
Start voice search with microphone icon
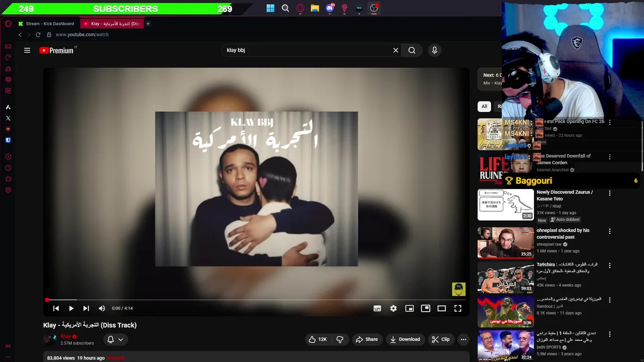pyautogui.click(x=435, y=50)
